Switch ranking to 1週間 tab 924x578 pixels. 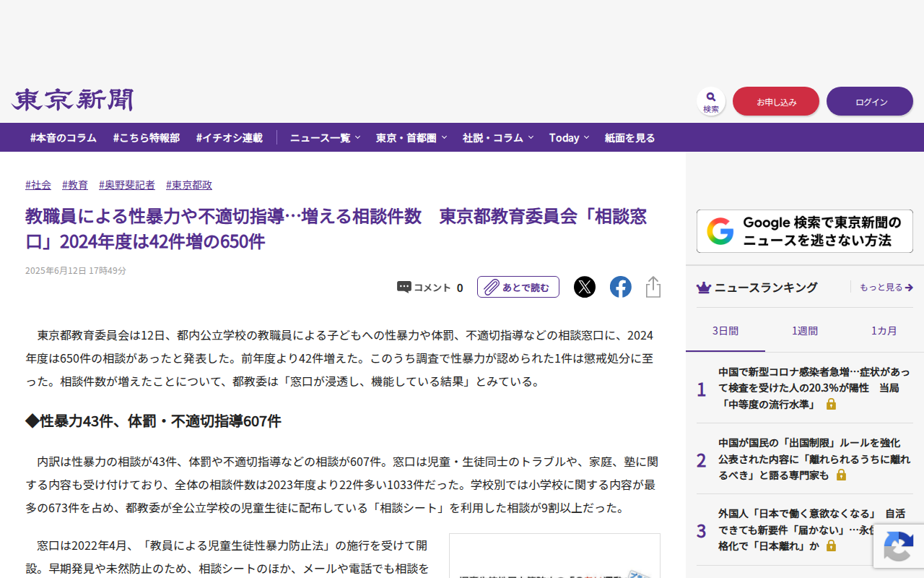click(x=805, y=331)
